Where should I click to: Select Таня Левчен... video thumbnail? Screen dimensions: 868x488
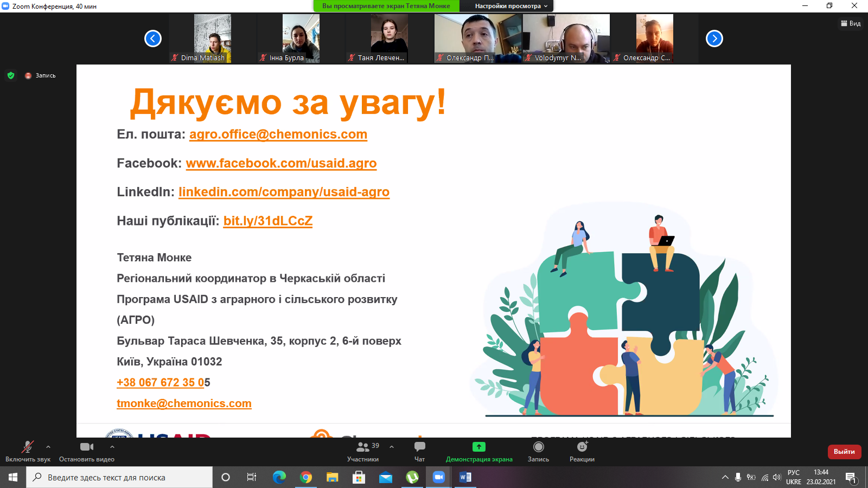pyautogui.click(x=390, y=38)
